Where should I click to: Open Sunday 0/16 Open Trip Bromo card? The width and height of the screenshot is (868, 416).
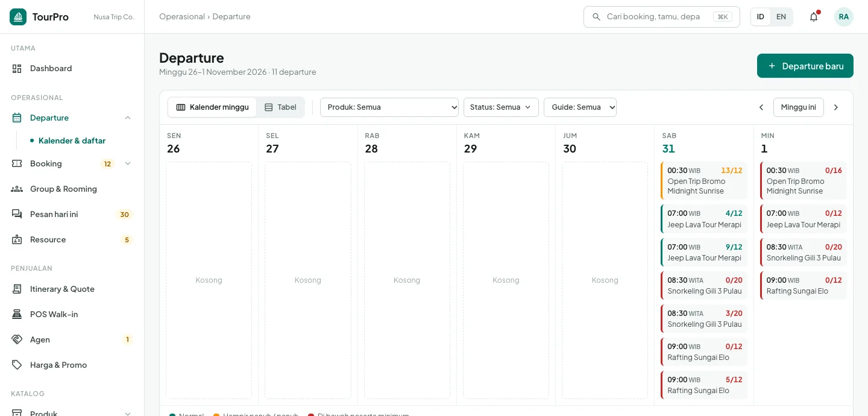pos(804,181)
